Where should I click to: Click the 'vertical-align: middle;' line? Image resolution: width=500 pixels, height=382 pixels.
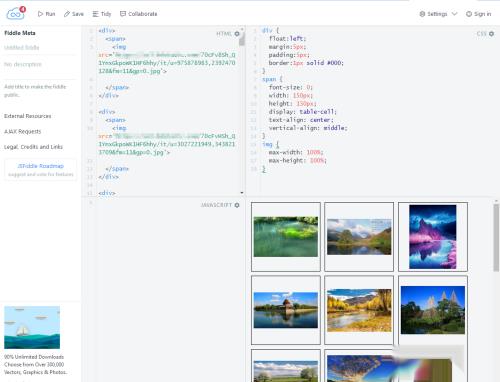click(308, 128)
